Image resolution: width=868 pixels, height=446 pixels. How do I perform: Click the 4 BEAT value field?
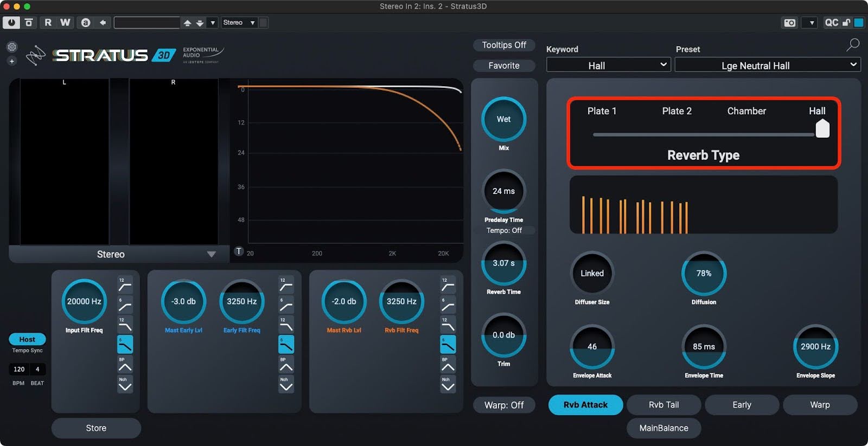[x=37, y=369]
